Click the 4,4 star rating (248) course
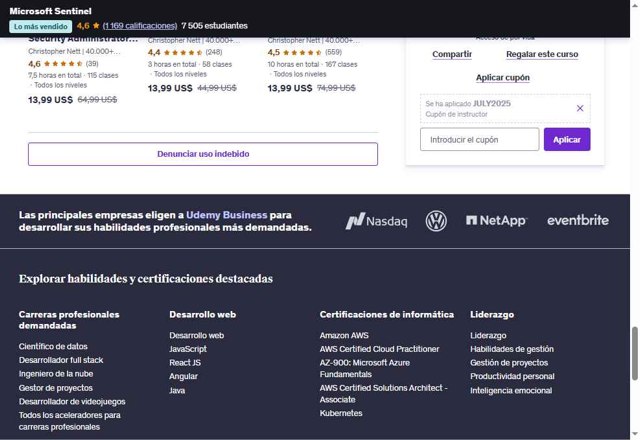Image resolution: width=640 pixels, height=440 pixels. (185, 52)
